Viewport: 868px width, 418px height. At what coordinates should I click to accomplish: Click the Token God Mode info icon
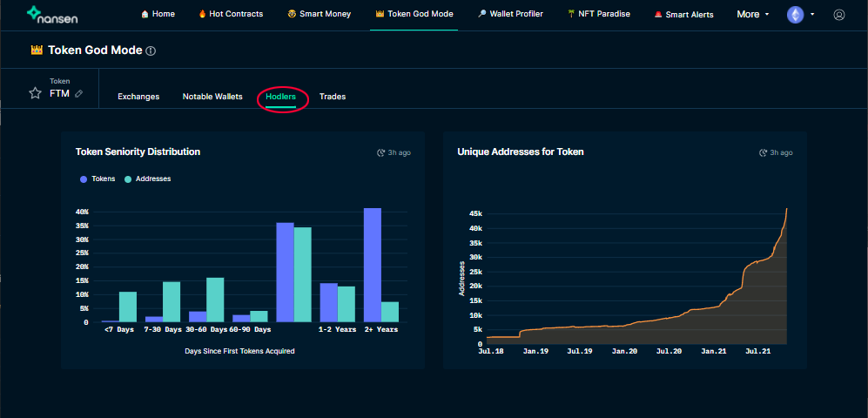click(151, 51)
